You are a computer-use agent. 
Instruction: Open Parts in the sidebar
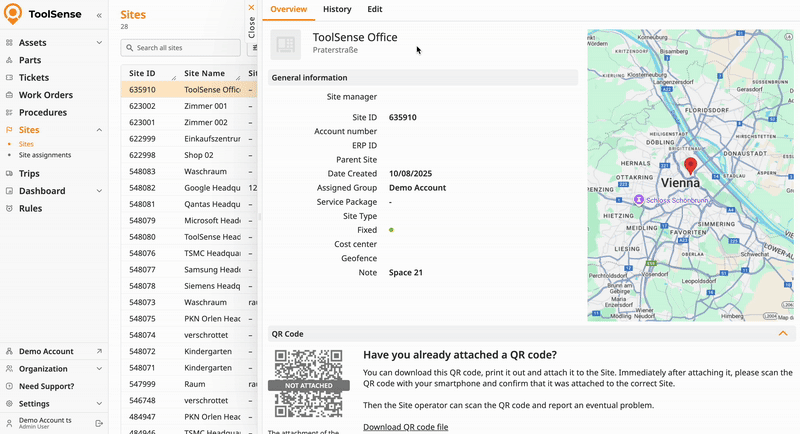pyautogui.click(x=30, y=60)
